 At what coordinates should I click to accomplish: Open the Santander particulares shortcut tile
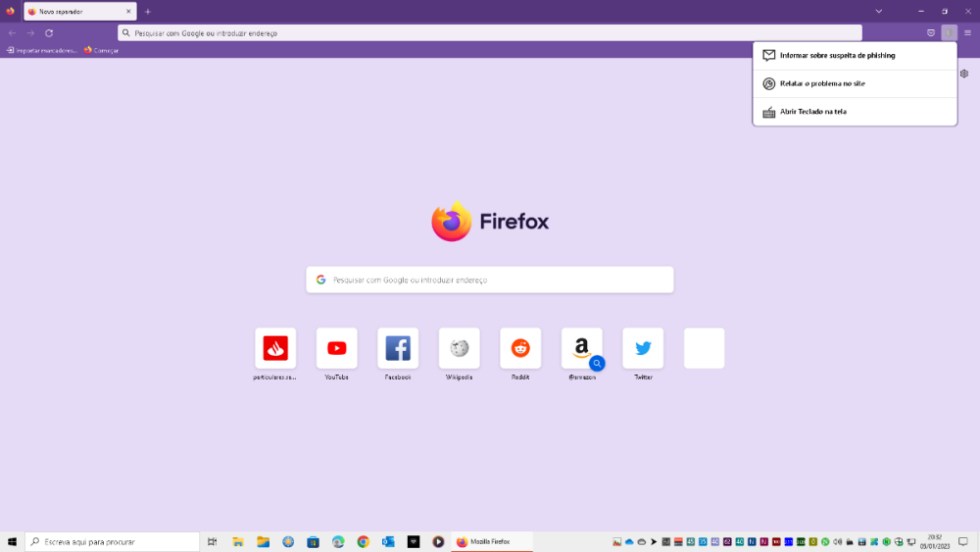[x=275, y=348]
